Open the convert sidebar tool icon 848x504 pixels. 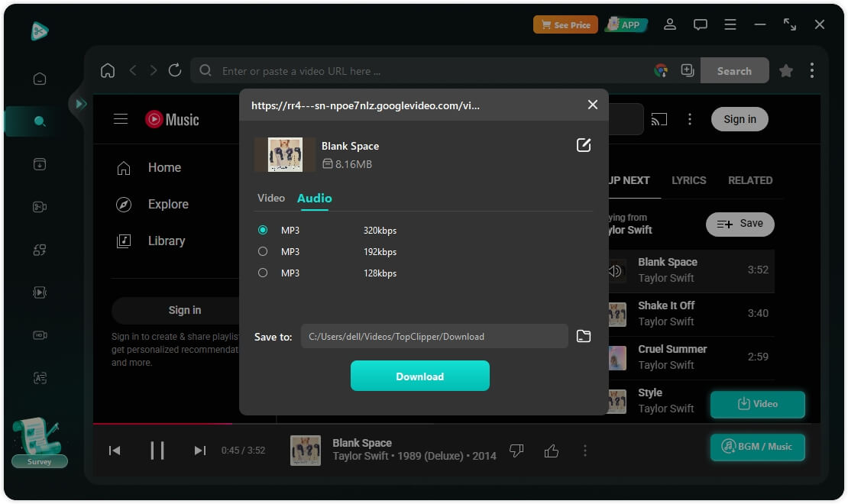pos(40,250)
